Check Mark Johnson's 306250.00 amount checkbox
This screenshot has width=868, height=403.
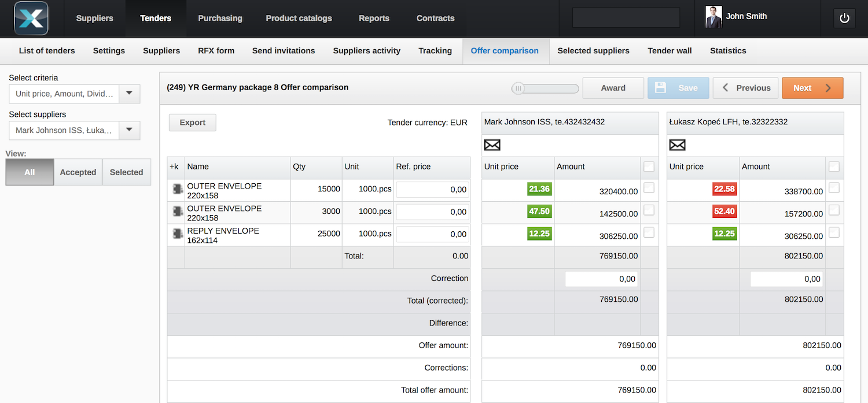pyautogui.click(x=649, y=232)
